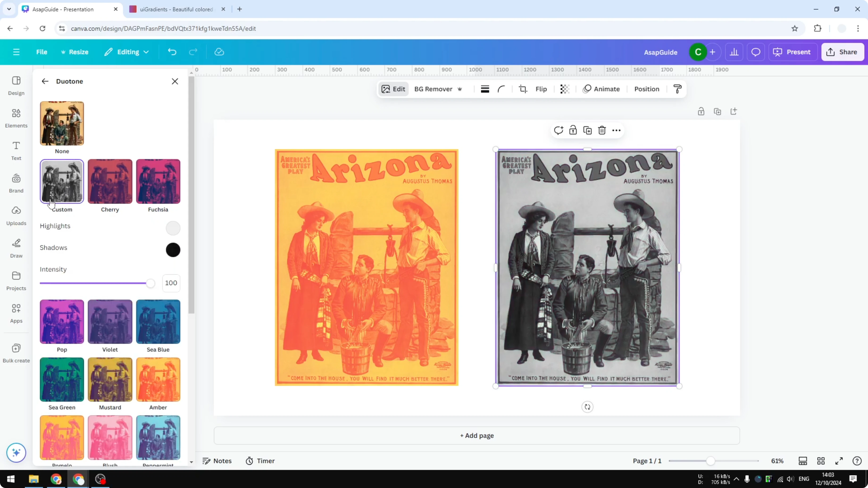Open transparency settings for image
The width and height of the screenshot is (868, 488).
coord(565,89)
